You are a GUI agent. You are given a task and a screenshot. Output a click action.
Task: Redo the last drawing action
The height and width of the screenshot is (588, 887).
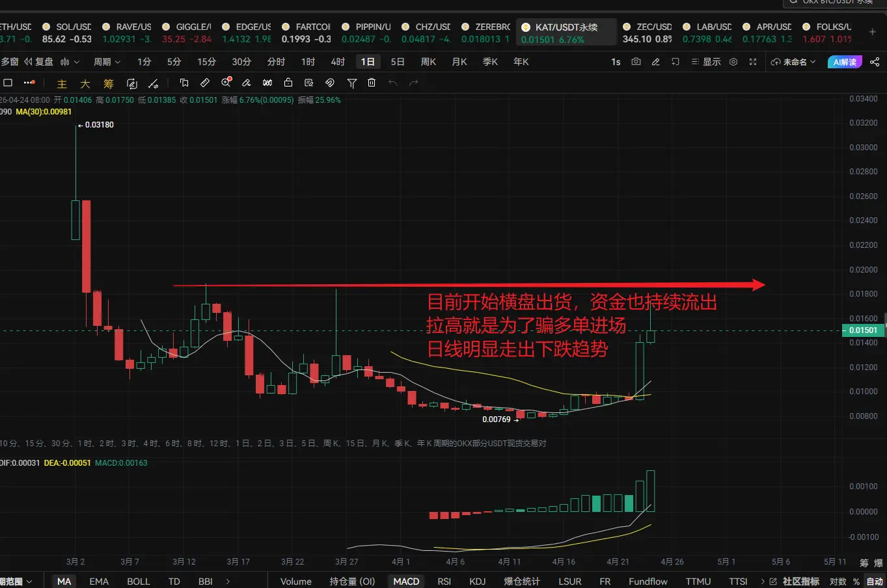(x=414, y=83)
